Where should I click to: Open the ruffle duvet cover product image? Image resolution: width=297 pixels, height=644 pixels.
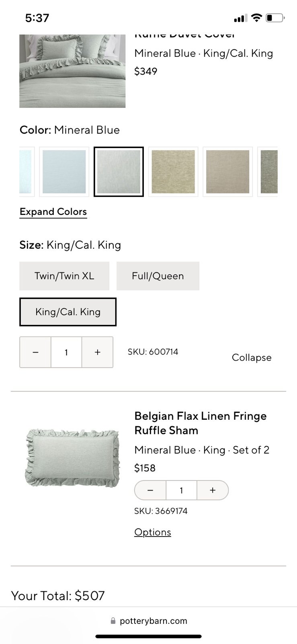(72, 71)
